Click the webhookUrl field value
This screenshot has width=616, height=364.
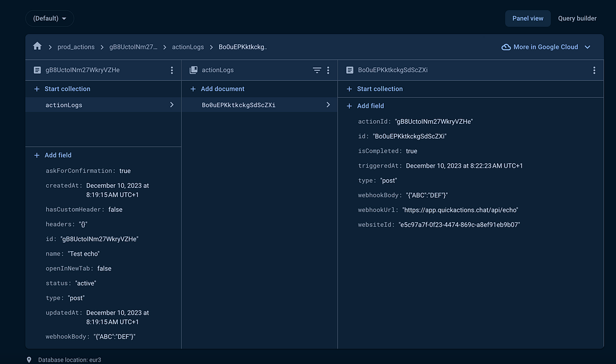pyautogui.click(x=460, y=210)
